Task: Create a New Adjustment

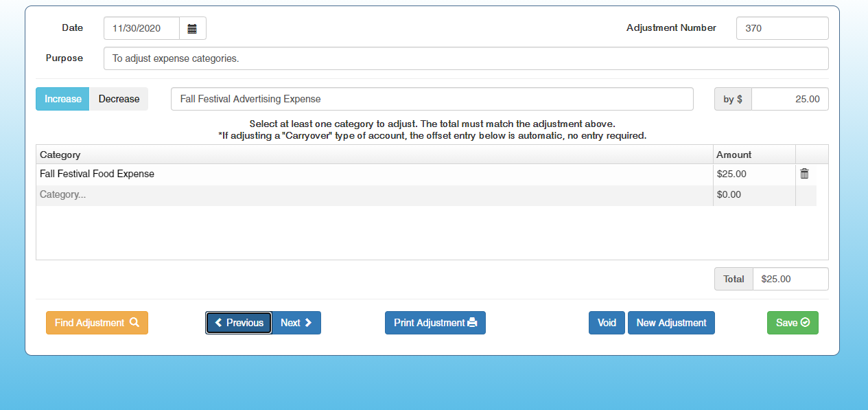Action: (671, 323)
